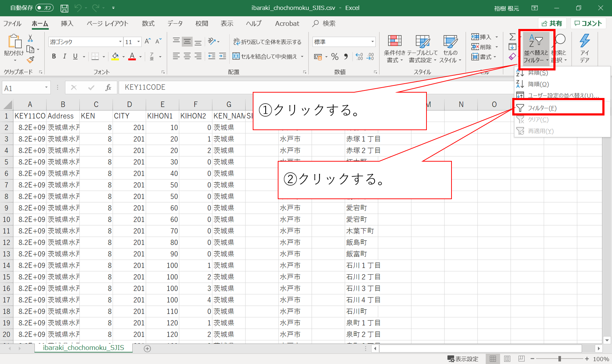Click the increase decimal icon

click(359, 56)
